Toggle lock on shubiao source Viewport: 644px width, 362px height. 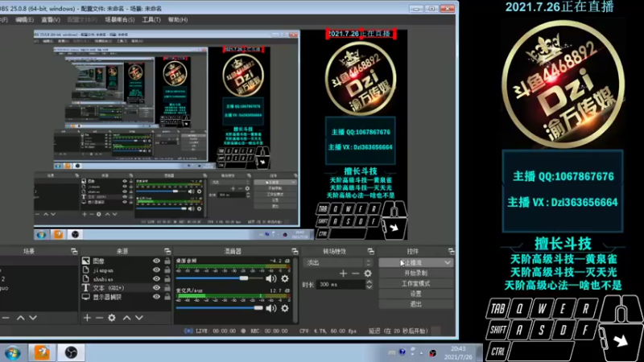(167, 278)
